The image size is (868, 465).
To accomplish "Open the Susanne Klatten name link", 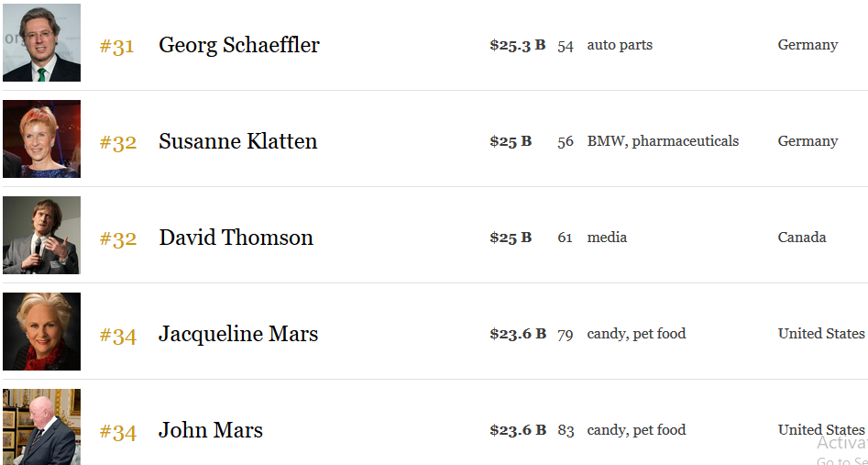I will pyautogui.click(x=238, y=141).
